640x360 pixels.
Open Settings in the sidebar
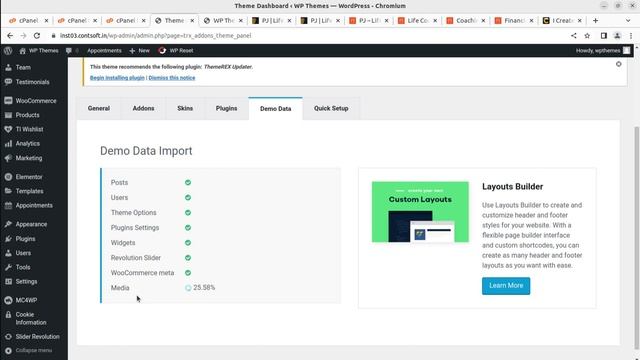(x=26, y=282)
